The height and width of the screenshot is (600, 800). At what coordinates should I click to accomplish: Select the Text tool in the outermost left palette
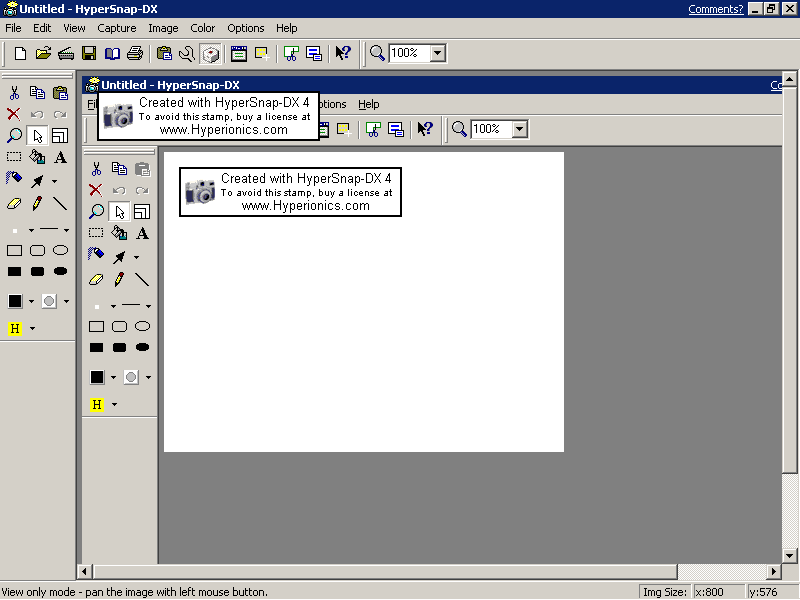(x=60, y=157)
